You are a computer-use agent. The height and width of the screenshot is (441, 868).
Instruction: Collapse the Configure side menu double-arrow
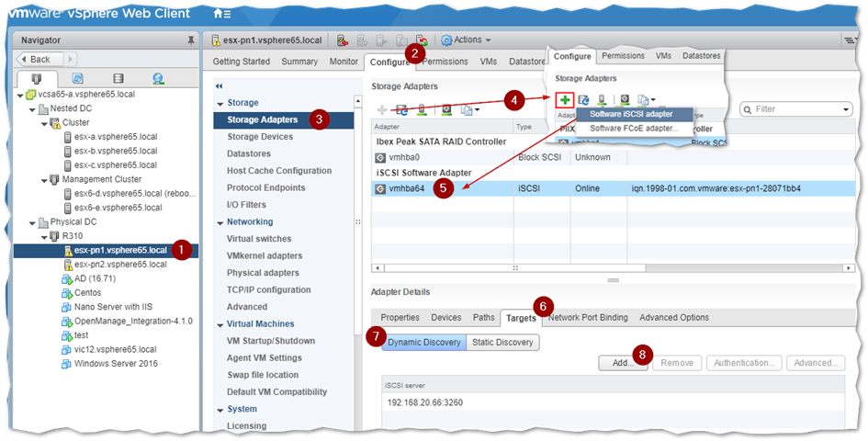tap(219, 86)
